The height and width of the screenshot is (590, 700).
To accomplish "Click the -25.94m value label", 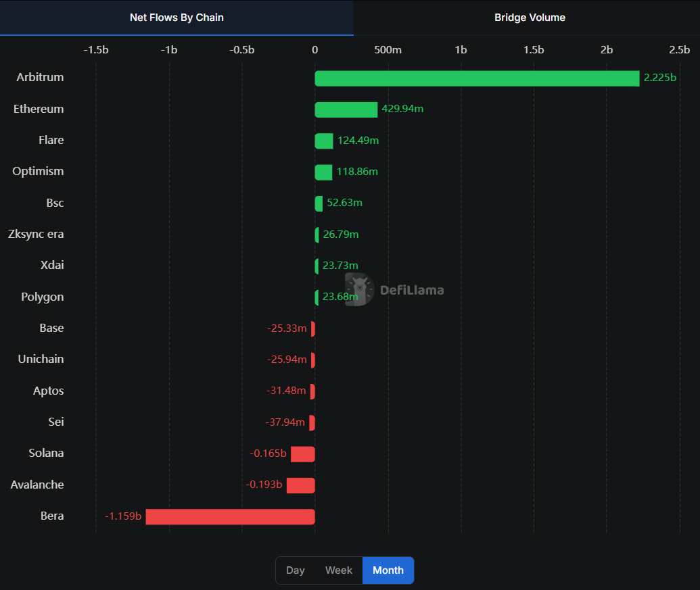I will click(x=287, y=360).
